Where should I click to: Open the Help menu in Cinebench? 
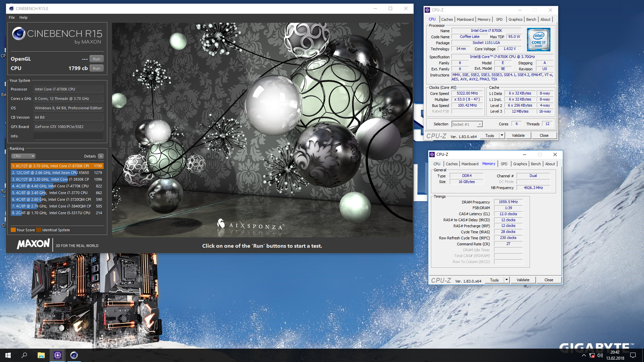tap(23, 17)
